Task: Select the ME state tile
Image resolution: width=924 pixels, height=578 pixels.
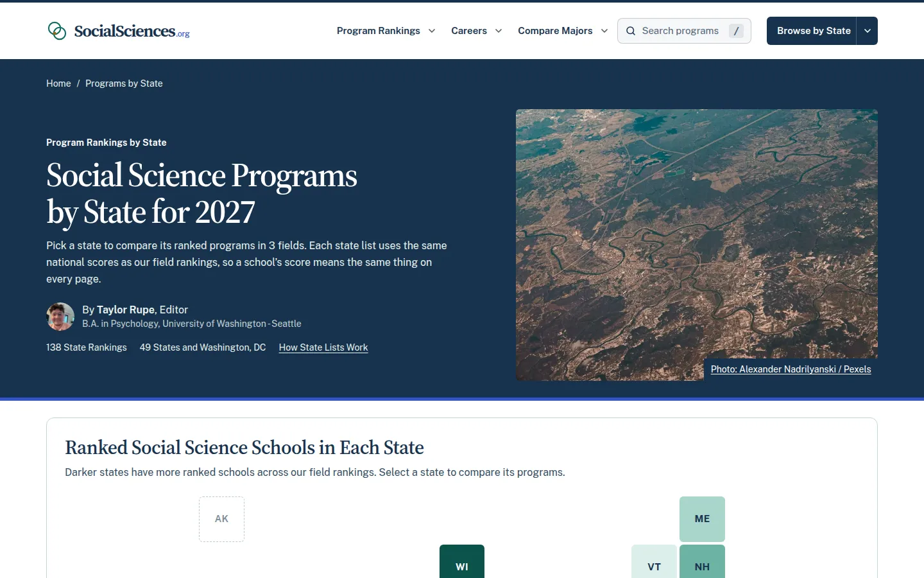Action: point(702,519)
